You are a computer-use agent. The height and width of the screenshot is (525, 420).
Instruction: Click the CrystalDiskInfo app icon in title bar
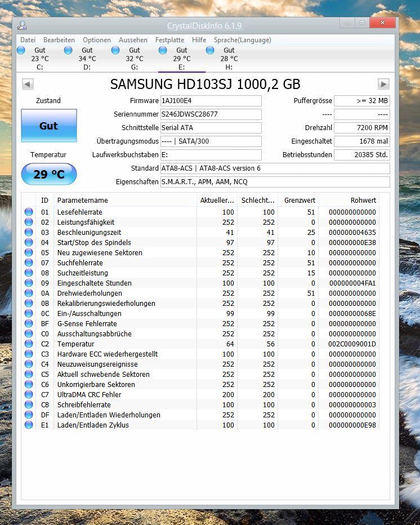coord(22,25)
